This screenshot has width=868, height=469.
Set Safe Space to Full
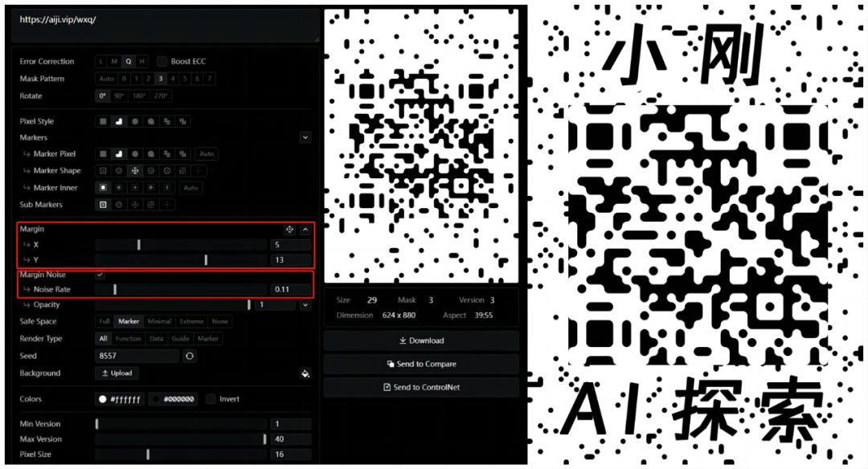(104, 321)
